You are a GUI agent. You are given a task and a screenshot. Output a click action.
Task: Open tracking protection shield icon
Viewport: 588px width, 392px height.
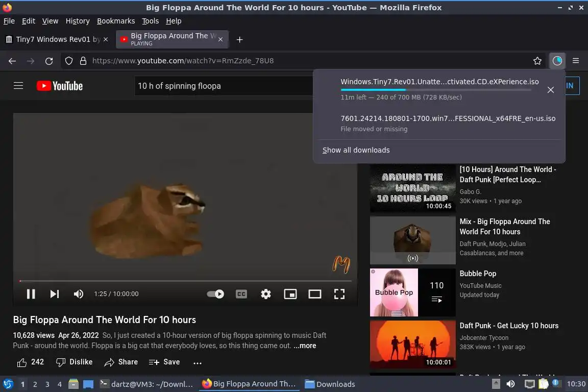[68, 61]
